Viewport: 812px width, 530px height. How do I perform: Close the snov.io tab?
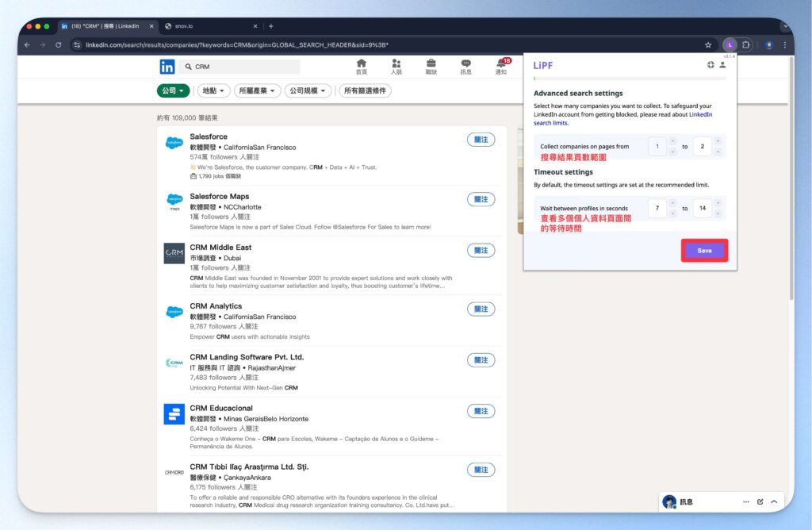255,26
